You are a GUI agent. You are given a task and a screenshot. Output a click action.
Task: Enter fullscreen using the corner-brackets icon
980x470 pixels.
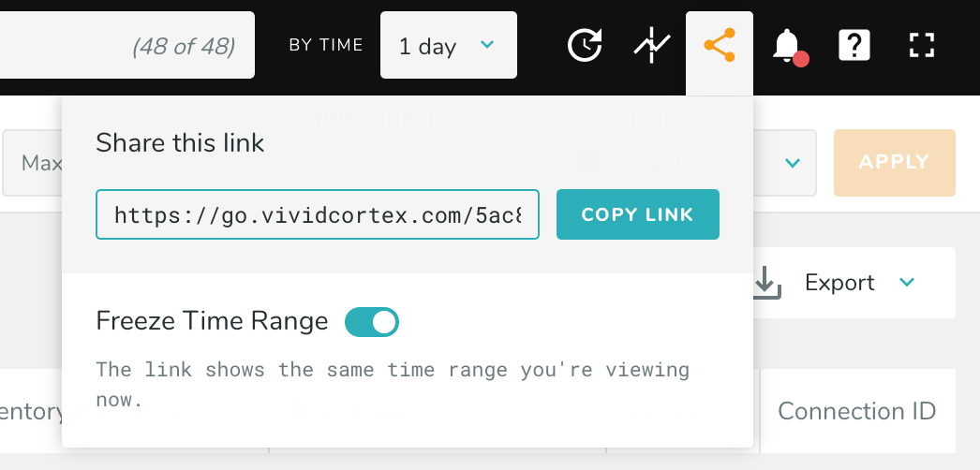pyautogui.click(x=922, y=46)
